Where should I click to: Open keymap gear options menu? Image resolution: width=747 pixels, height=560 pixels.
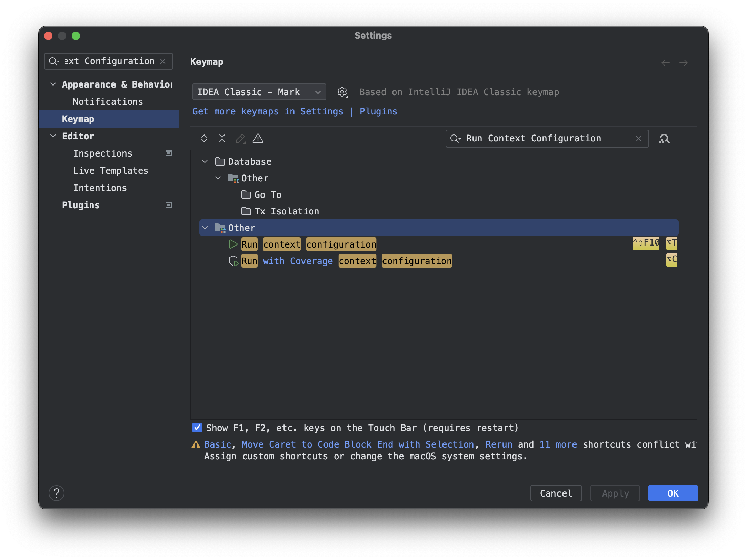click(x=342, y=92)
